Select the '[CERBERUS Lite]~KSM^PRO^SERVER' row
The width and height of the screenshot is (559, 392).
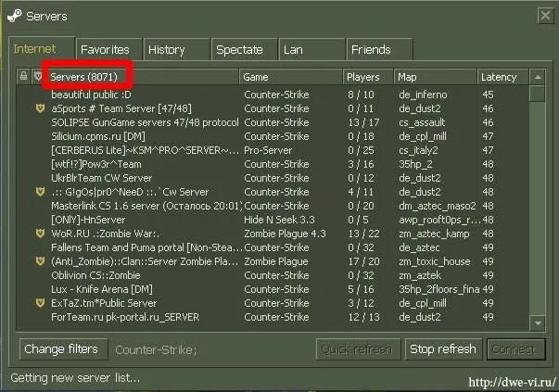tap(273, 150)
